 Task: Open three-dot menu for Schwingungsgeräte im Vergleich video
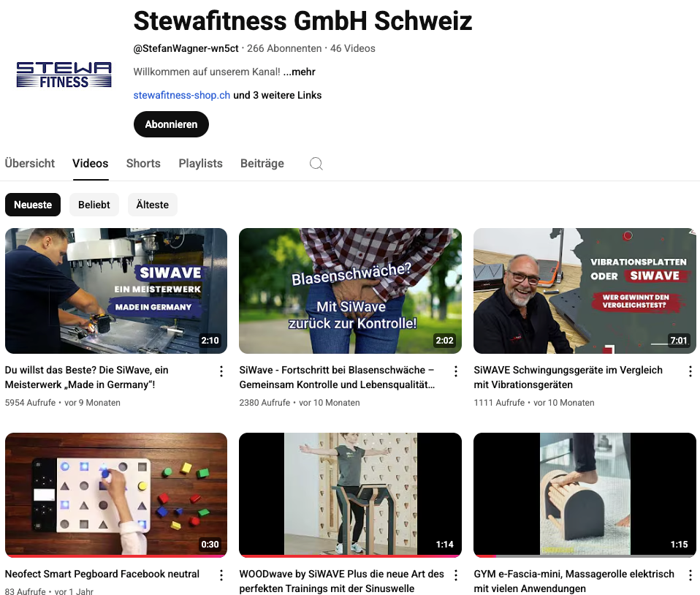(691, 371)
